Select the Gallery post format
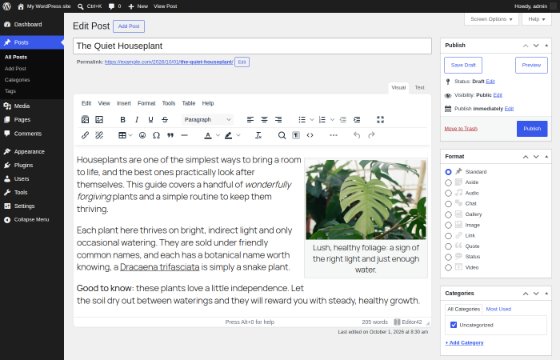Viewport: 560px width, 360px height. click(448, 215)
